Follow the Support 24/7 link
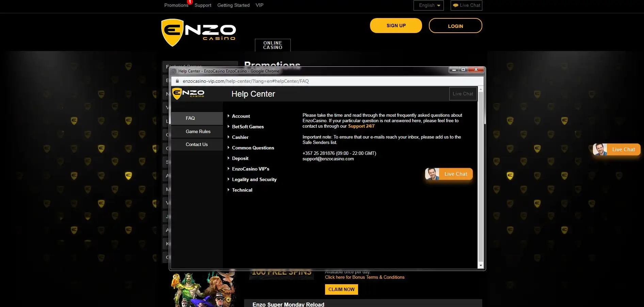This screenshot has width=644, height=307. pos(361,126)
